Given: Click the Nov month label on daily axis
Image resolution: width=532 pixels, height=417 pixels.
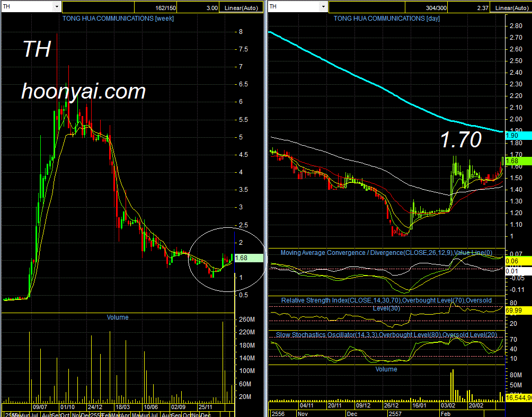Looking at the screenshot, I should tap(303, 414).
